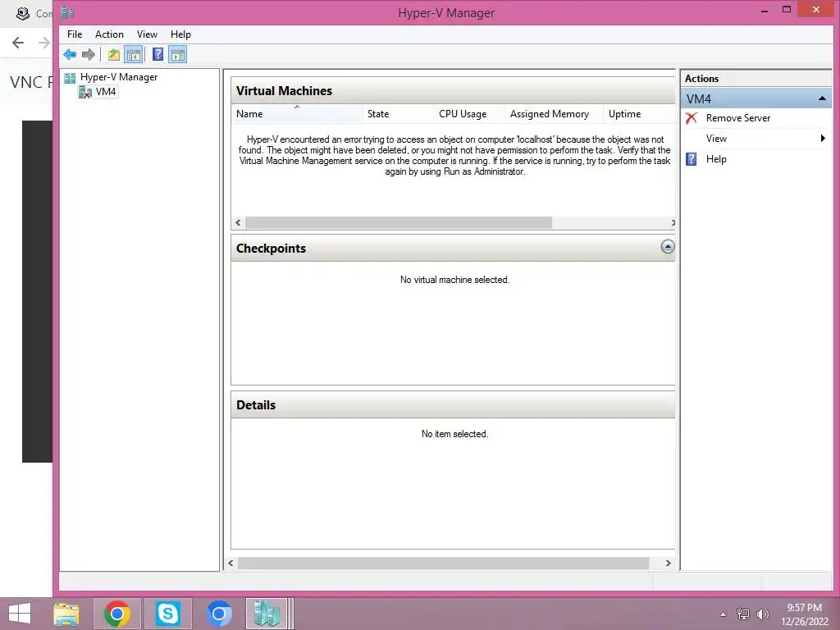Select VM4 node in console tree
The width and height of the screenshot is (840, 630).
106,92
